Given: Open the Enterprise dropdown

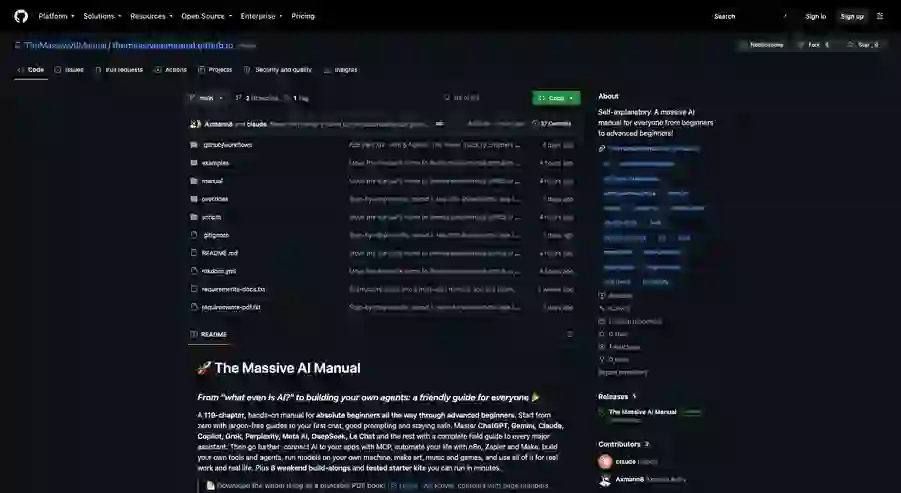Looking at the screenshot, I should 261,16.
